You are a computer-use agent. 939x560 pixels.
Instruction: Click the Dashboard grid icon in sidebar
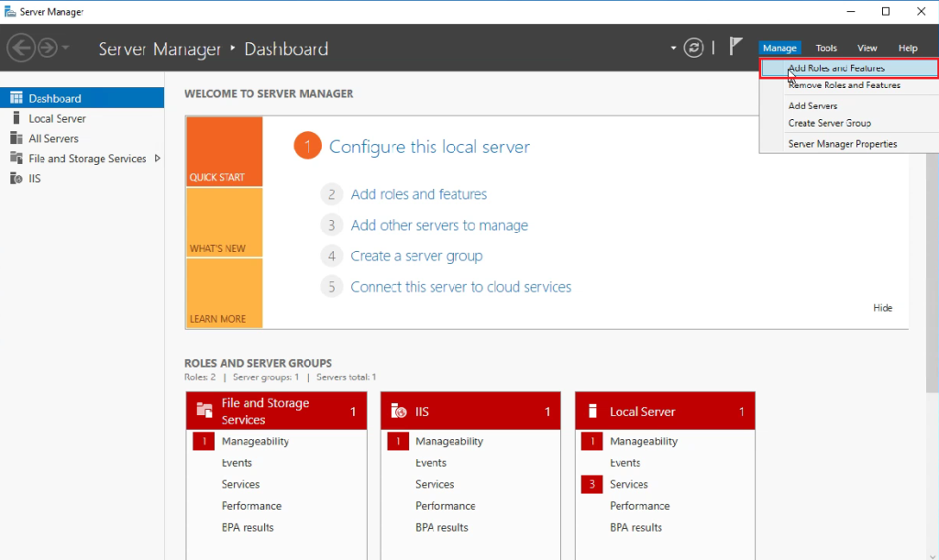tap(17, 98)
